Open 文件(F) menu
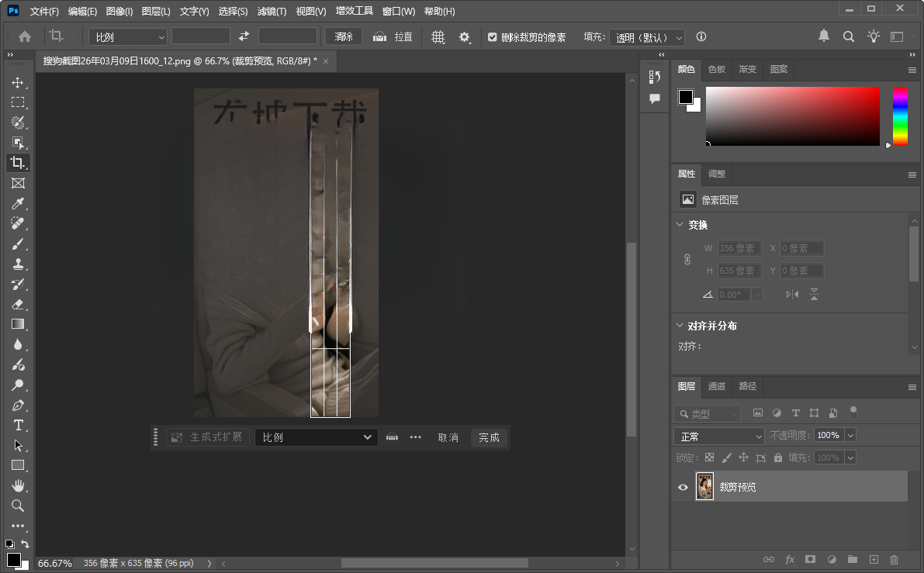 click(44, 11)
